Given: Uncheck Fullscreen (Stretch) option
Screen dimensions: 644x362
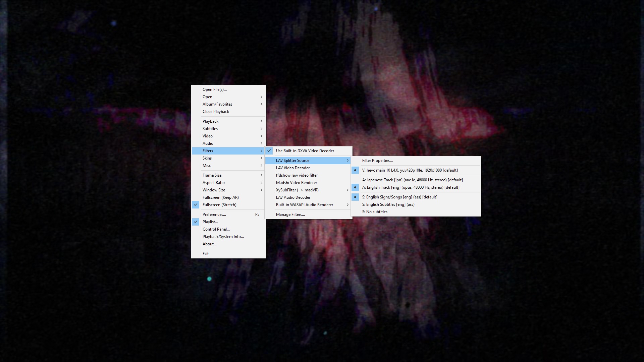Looking at the screenshot, I should coord(219,205).
